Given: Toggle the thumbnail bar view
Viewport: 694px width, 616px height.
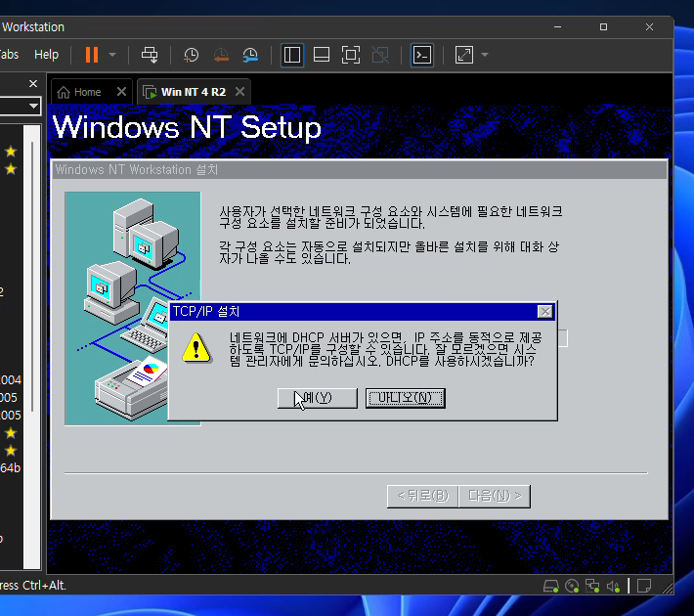Looking at the screenshot, I should pyautogui.click(x=322, y=55).
